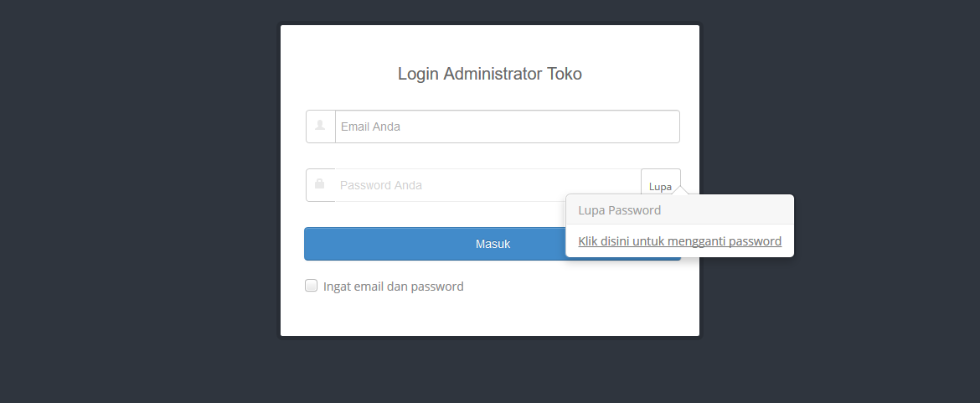Screen dimensions: 980x403
Task: Click the padlock icon beside password field
Action: click(x=320, y=183)
